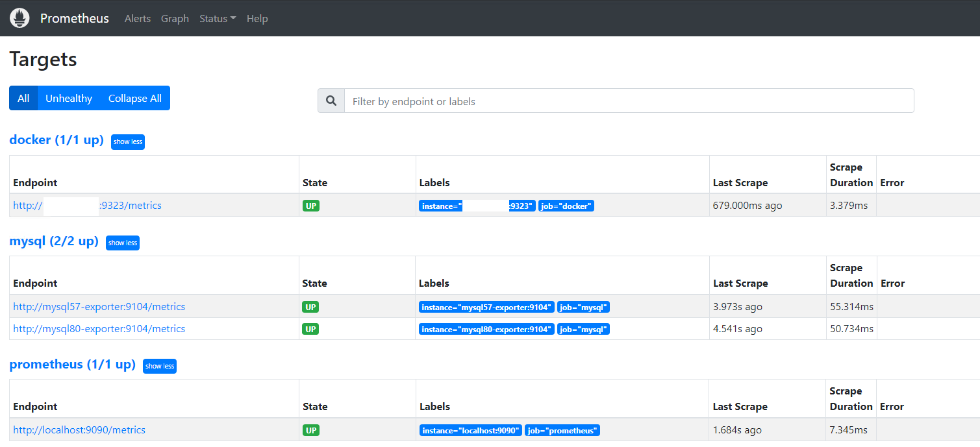The height and width of the screenshot is (447, 980).
Task: Collapse prometheus section with show less
Action: [160, 366]
